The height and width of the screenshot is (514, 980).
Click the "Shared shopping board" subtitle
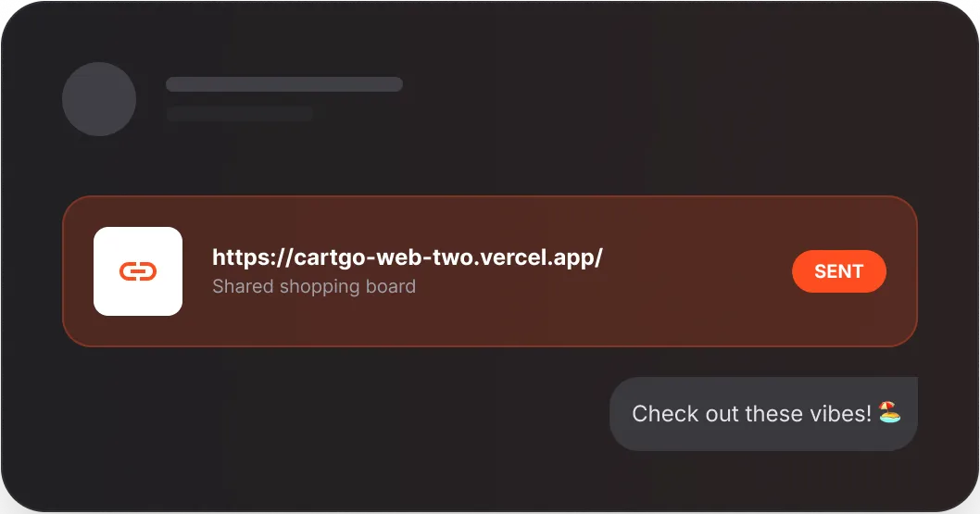tap(313, 286)
